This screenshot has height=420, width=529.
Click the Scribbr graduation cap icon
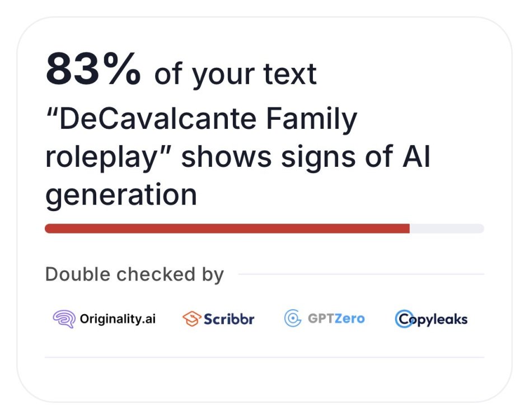pyautogui.click(x=191, y=319)
